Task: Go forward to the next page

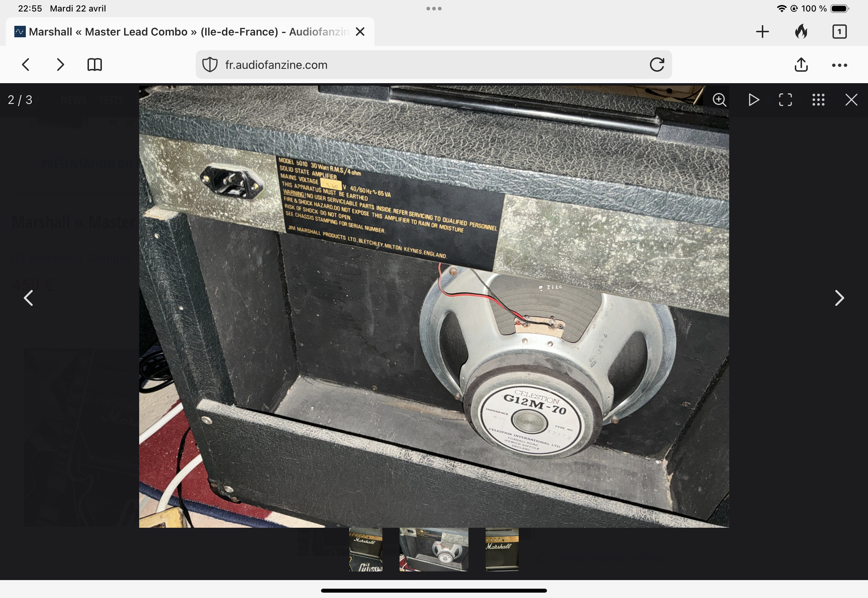Action: point(60,65)
